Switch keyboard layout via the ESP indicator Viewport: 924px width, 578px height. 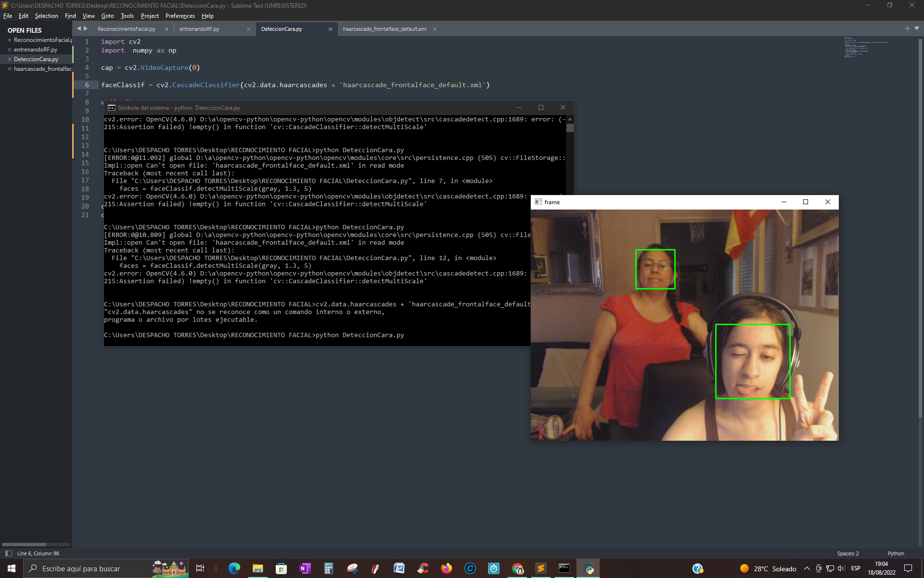(856, 568)
